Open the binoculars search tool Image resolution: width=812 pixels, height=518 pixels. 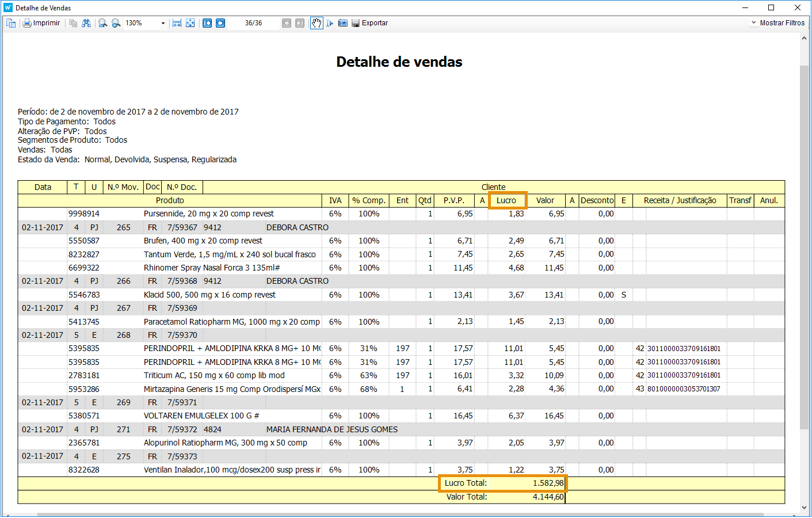tap(86, 23)
